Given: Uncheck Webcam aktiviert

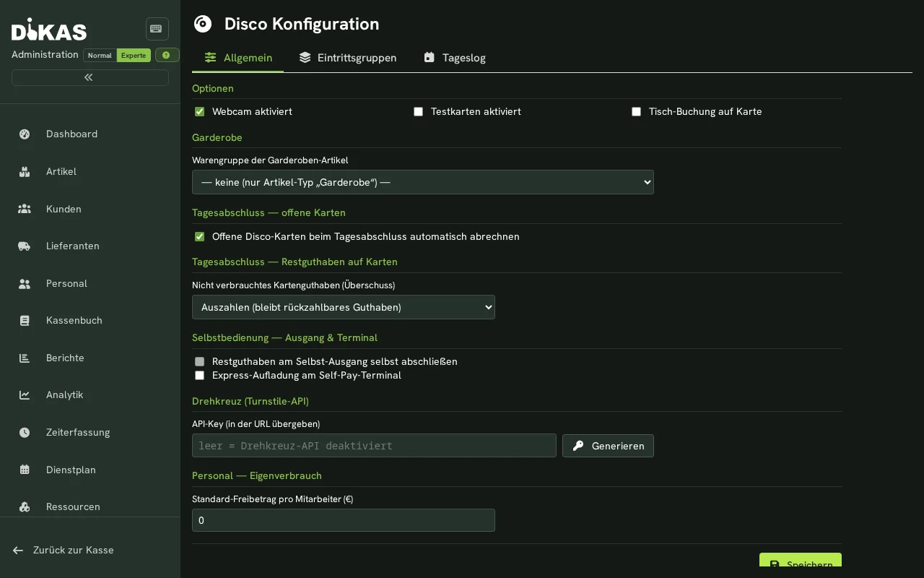Looking at the screenshot, I should [x=200, y=111].
